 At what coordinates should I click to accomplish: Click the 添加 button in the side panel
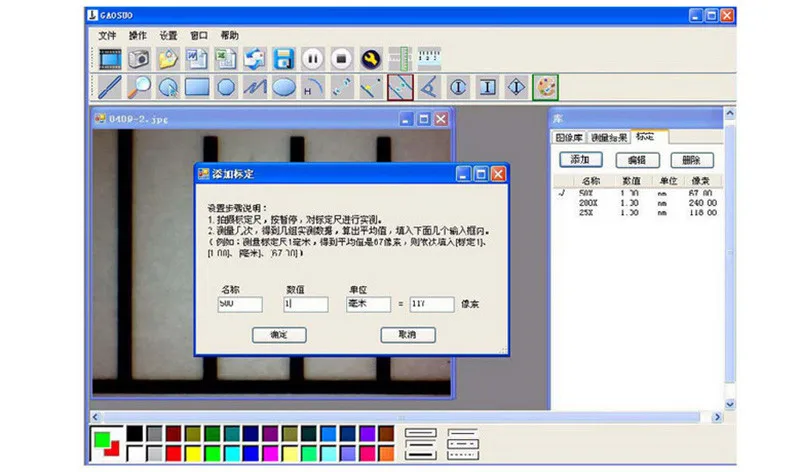[x=580, y=160]
